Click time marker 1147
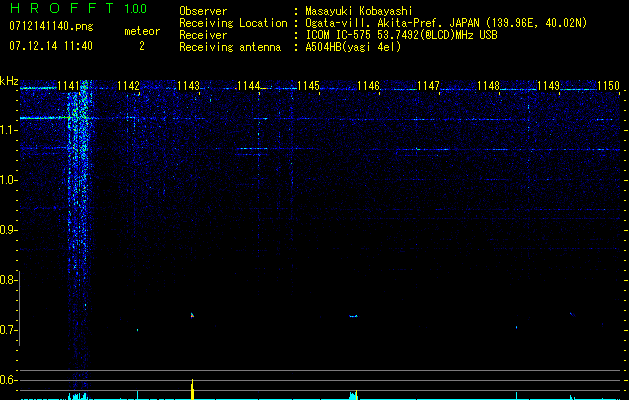 point(428,86)
